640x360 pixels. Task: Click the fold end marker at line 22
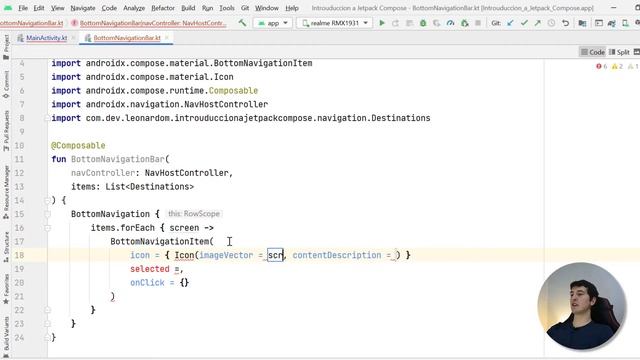coord(47,310)
